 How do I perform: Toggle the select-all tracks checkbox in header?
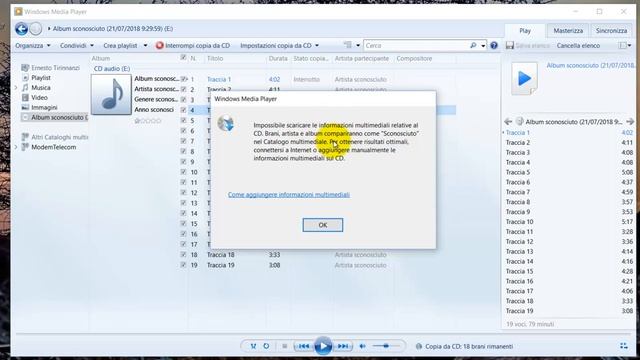point(183,58)
